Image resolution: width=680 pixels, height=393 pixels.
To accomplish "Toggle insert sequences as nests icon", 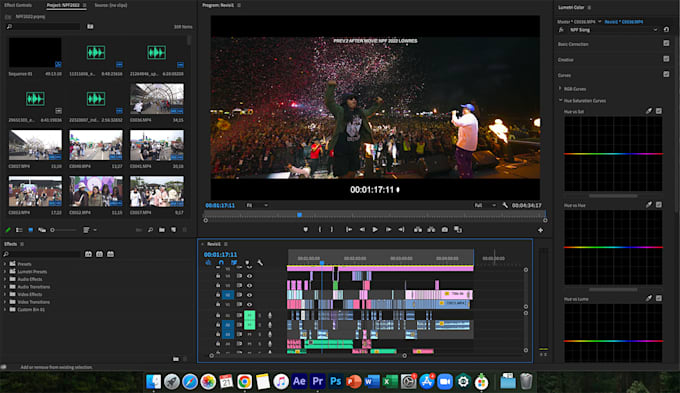I will tap(208, 263).
